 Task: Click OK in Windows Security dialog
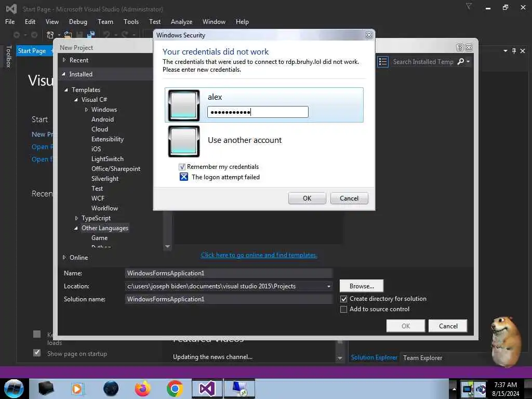click(307, 198)
